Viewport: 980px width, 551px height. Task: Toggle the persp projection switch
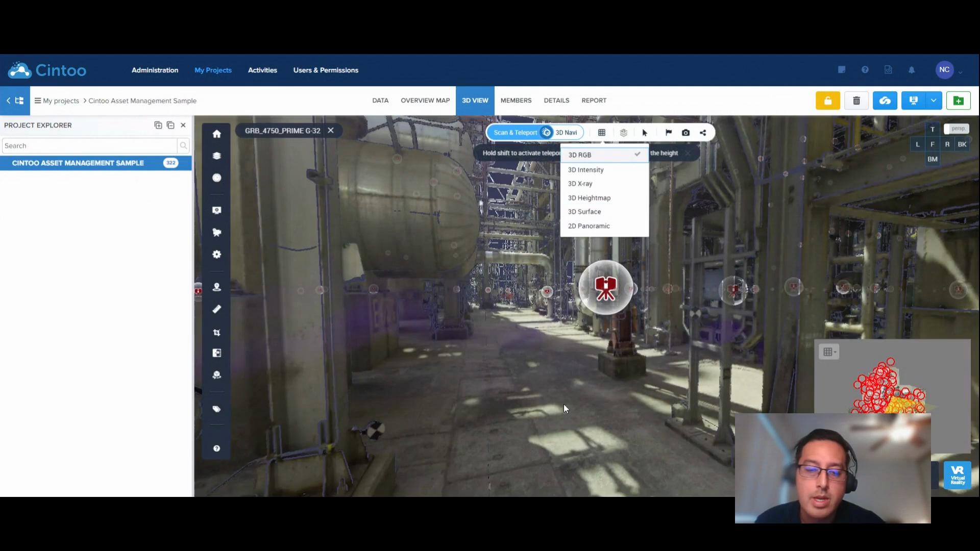pos(956,129)
